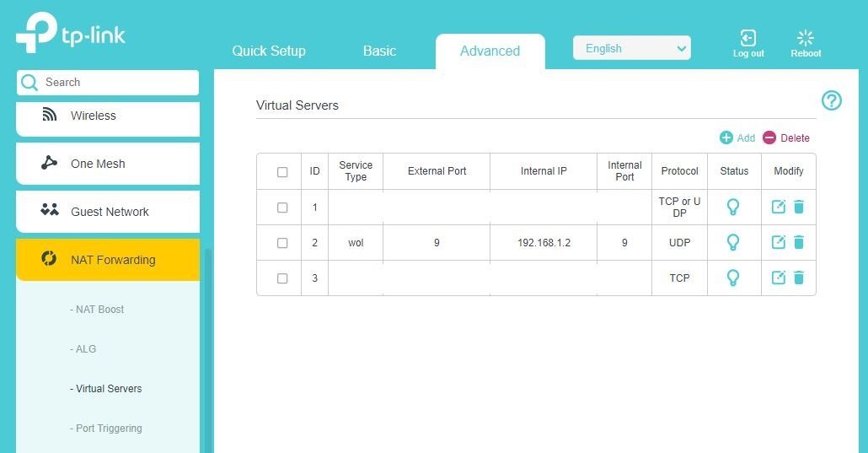Check the checkbox for entry ID 3

pyautogui.click(x=282, y=278)
